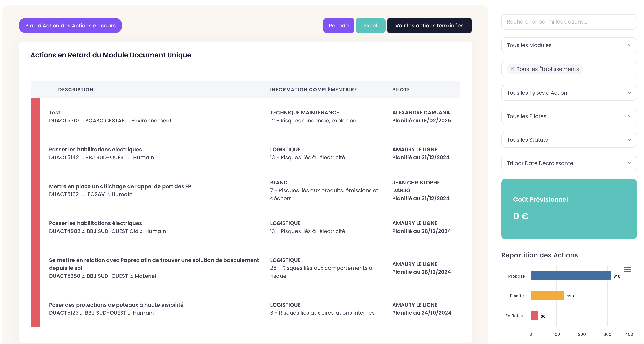Click 3 - Risques liés aux circulations internes
Image resolution: width=644 pixels, height=344 pixels.
pos(322,313)
